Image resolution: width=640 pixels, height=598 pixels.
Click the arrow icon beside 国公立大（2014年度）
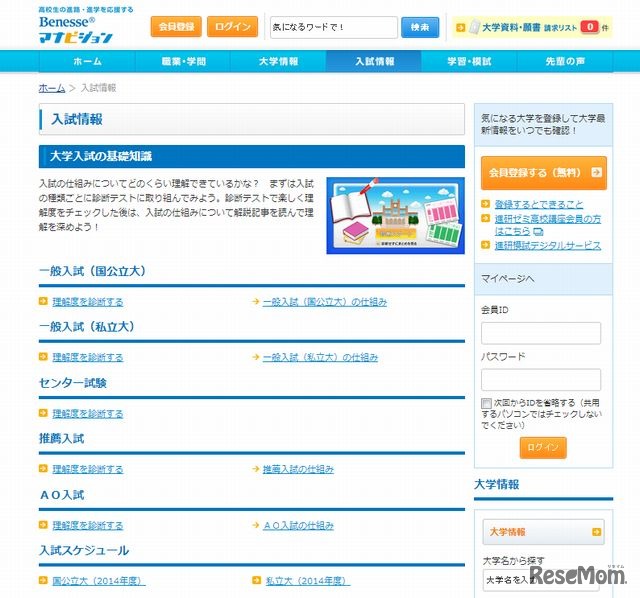point(43,580)
